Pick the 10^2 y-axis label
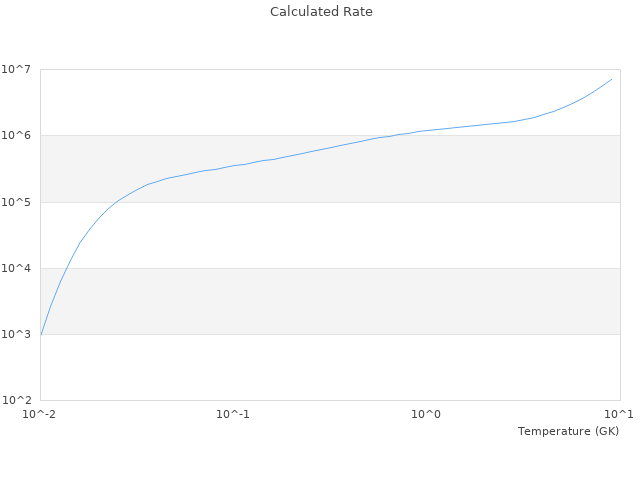The height and width of the screenshot is (480, 640). point(19,400)
